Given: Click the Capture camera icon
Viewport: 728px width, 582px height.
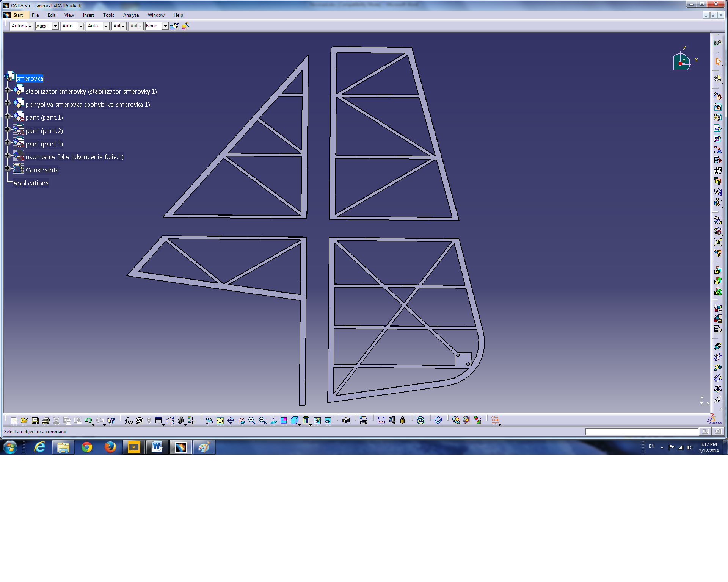Looking at the screenshot, I should point(345,420).
